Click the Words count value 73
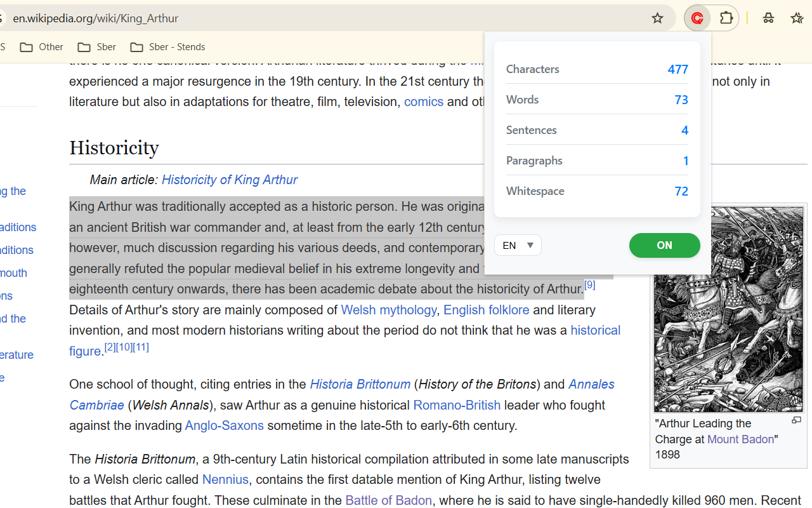 (681, 100)
